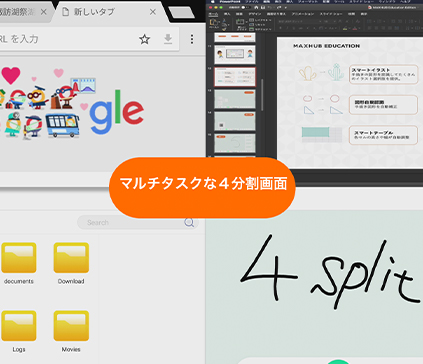Open the ファイル menu in the menu bar

pyautogui.click(x=252, y=2)
